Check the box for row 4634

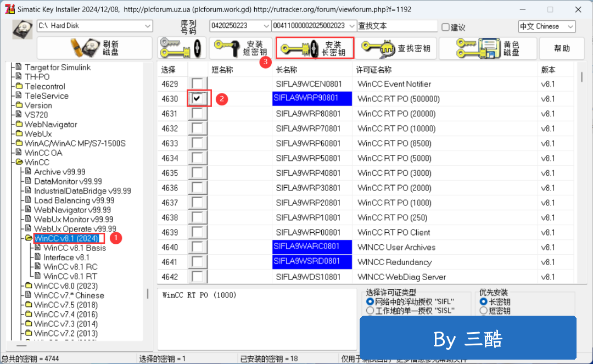point(197,158)
